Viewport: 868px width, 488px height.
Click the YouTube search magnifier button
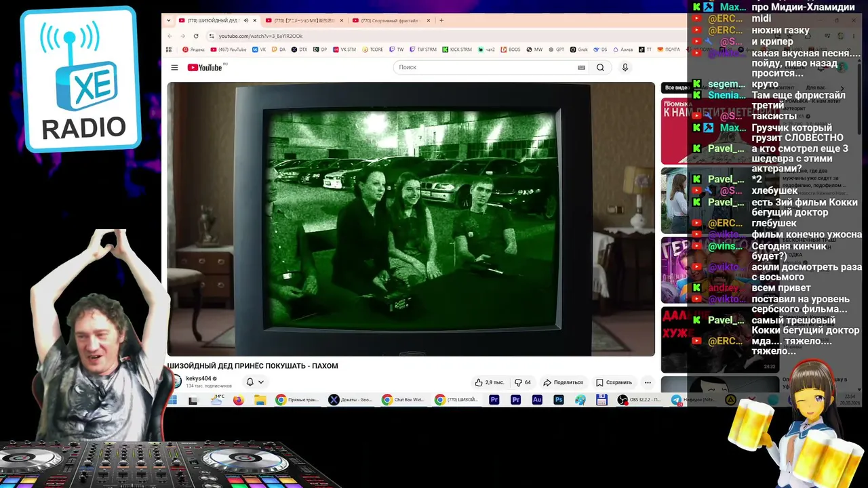pyautogui.click(x=600, y=68)
